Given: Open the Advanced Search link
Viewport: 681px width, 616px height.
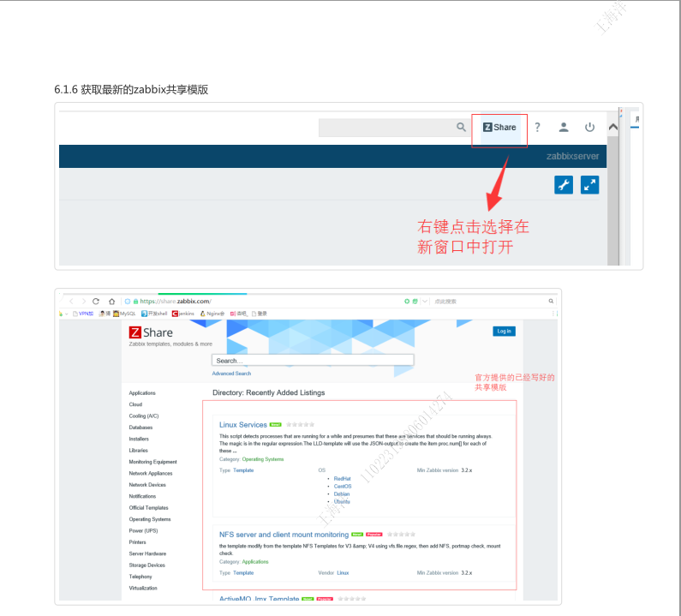Looking at the screenshot, I should coord(231,374).
